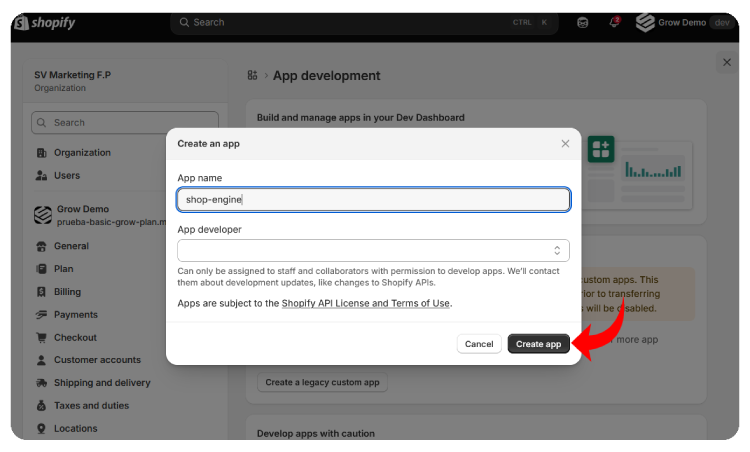Open the Grow Demo store account menu
The image size is (750, 452).
[x=684, y=22]
